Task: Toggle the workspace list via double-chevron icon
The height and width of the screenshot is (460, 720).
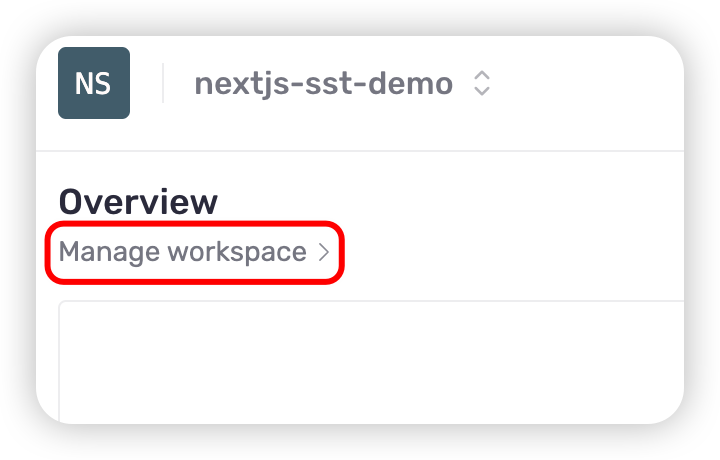Action: pyautogui.click(x=481, y=83)
